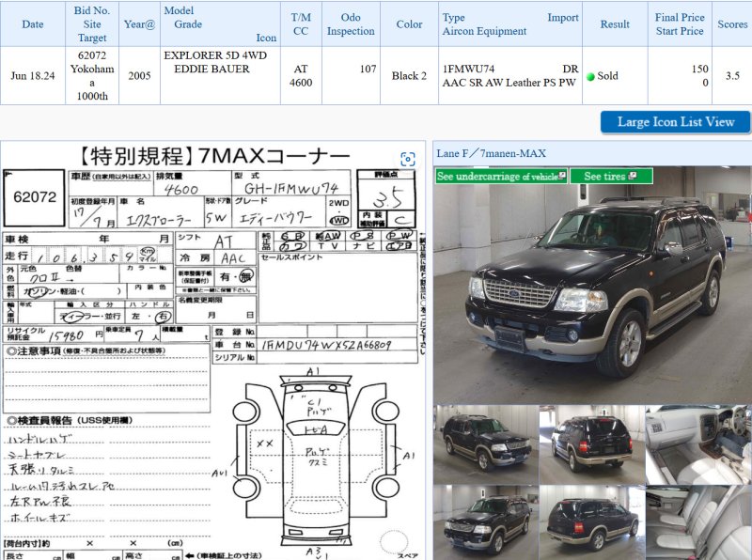This screenshot has width=752, height=560.
Task: Open See undercarriage of vehicle link
Action: point(497,176)
